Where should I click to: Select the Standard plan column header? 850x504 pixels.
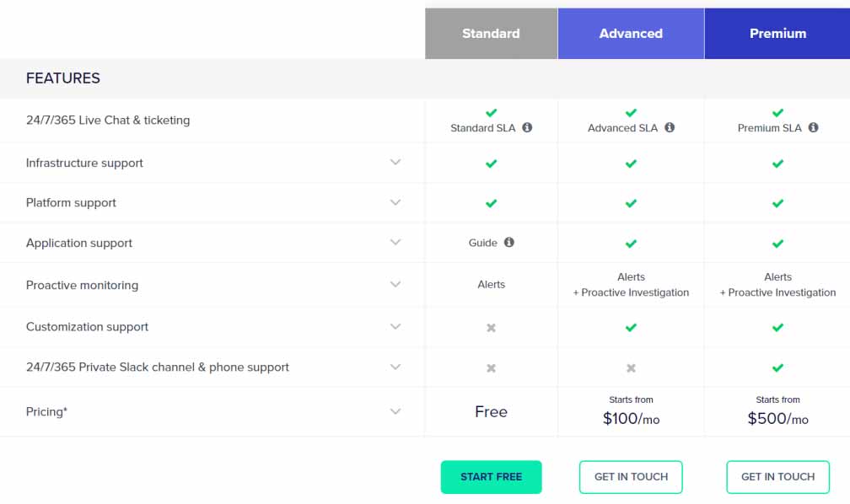[x=491, y=34]
